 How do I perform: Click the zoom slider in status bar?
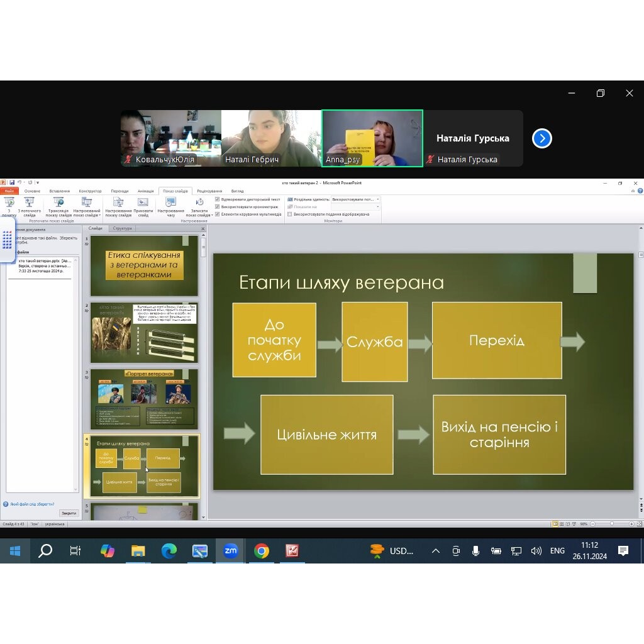[611, 524]
